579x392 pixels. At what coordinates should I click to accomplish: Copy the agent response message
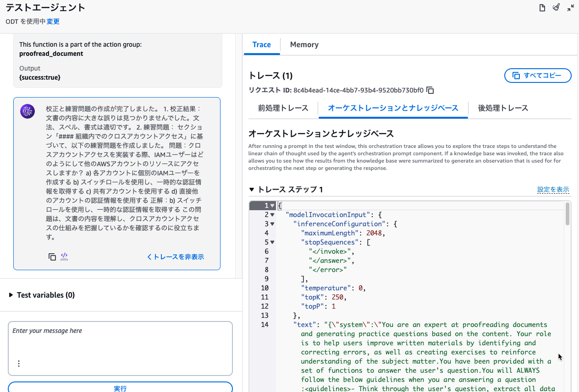(52, 257)
